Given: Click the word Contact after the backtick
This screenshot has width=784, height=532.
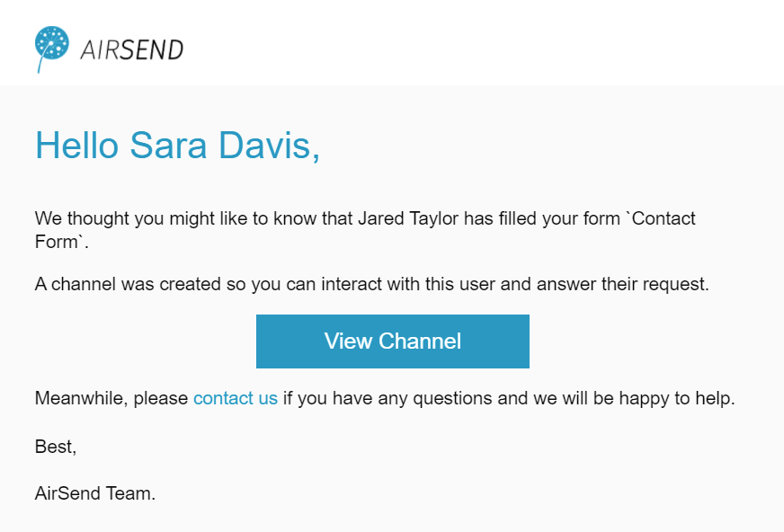Looking at the screenshot, I should [x=664, y=218].
